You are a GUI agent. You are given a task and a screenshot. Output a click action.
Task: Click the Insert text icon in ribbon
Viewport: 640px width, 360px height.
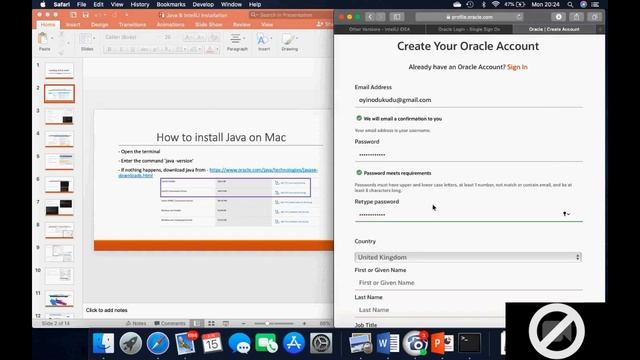click(262, 39)
